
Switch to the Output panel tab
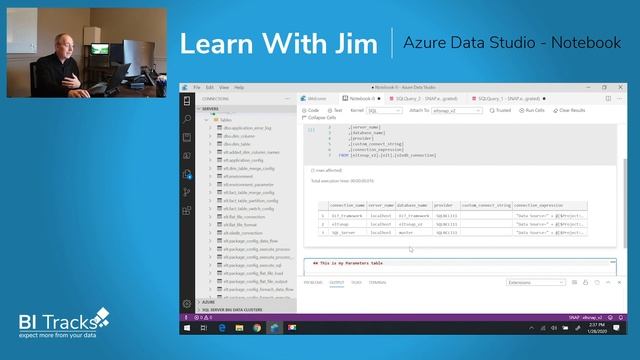coord(337,282)
